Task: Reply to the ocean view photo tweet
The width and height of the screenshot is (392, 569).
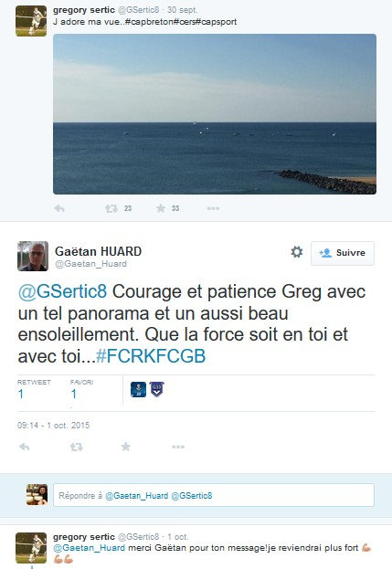Action: (x=59, y=208)
